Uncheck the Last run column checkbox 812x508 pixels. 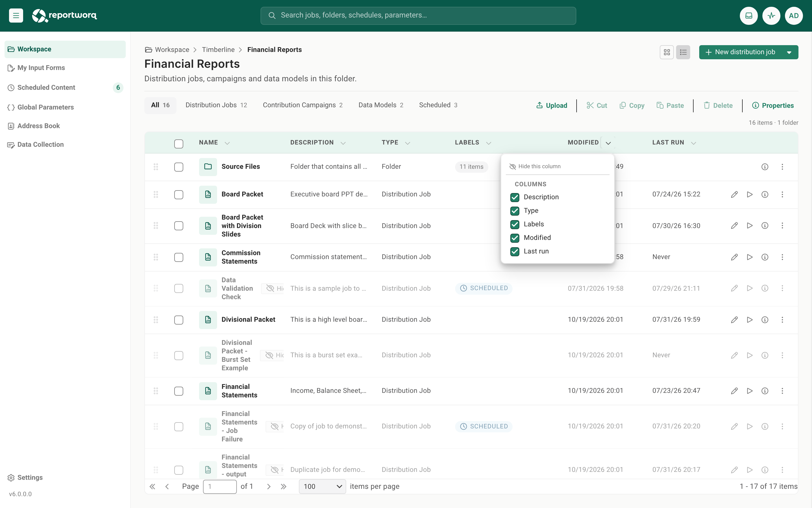515,251
